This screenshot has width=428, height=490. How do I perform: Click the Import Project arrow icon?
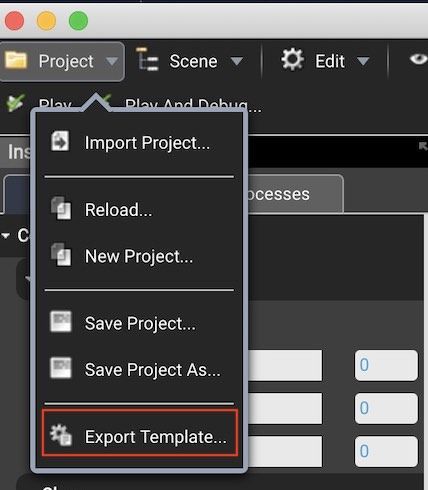point(60,141)
